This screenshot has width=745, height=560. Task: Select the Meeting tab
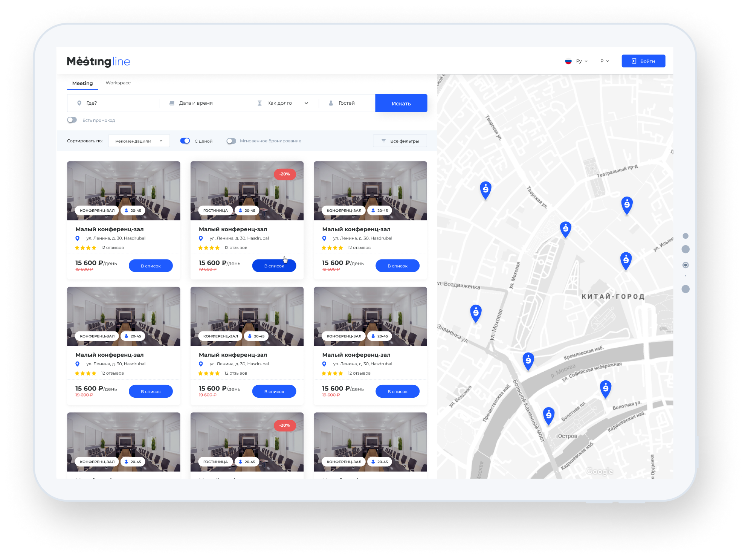82,83
